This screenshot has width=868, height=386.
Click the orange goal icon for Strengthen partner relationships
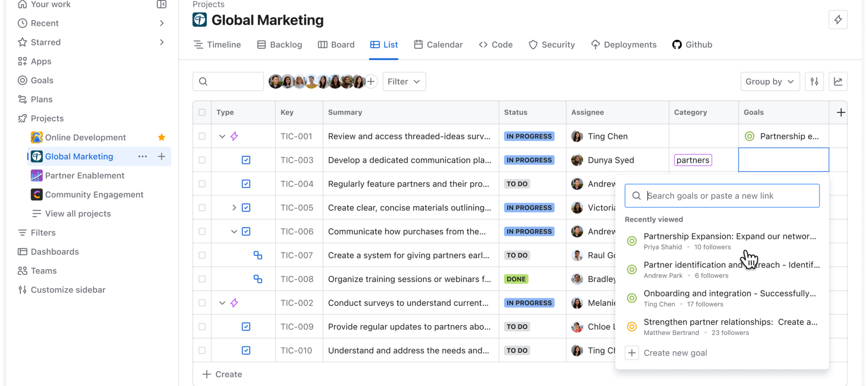coord(632,327)
